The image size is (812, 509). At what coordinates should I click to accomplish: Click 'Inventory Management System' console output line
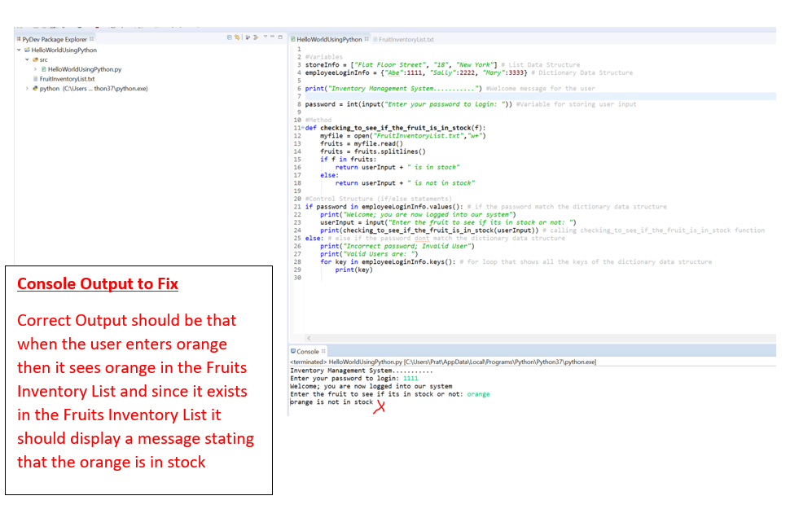click(361, 371)
